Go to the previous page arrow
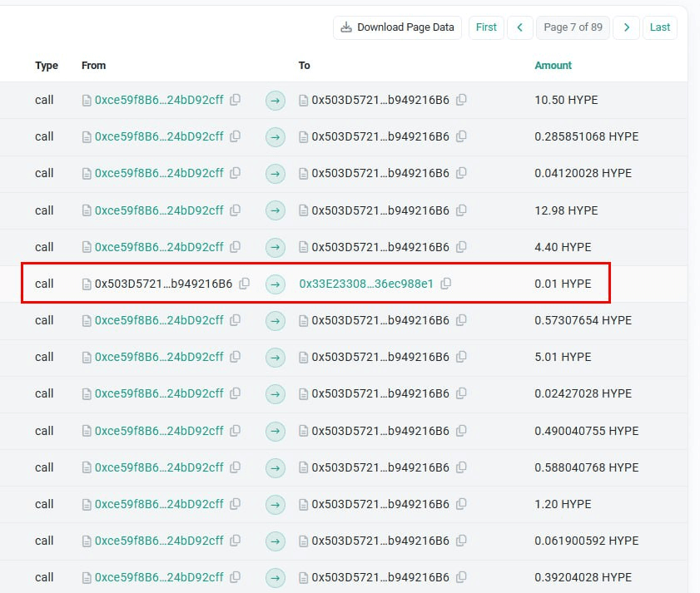 (519, 27)
